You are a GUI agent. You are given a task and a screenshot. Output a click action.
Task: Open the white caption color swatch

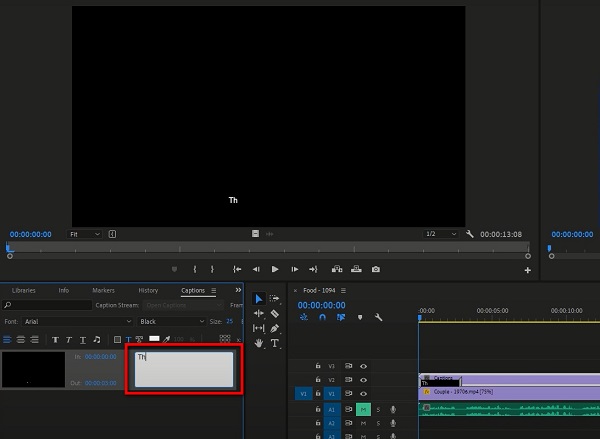click(x=154, y=339)
